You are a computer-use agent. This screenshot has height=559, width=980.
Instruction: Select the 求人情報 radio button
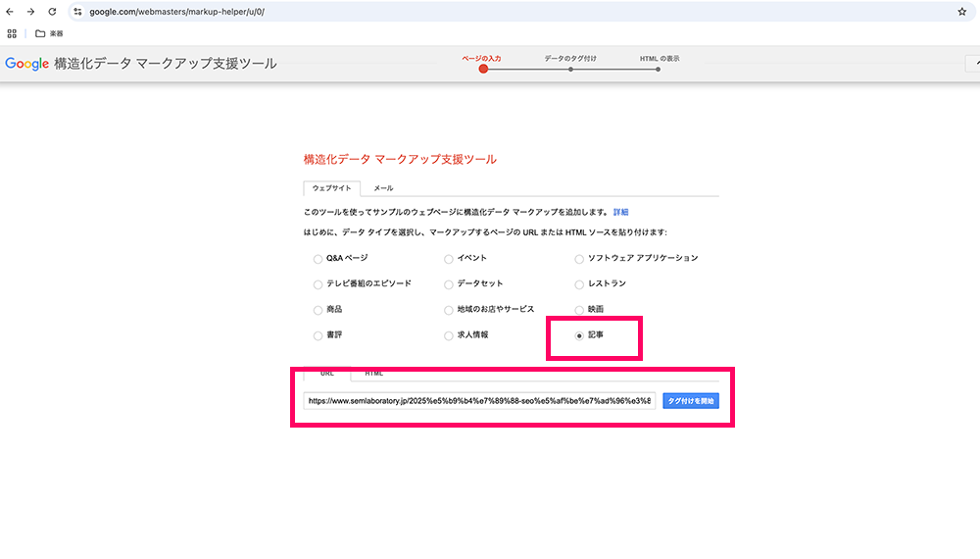[448, 335]
